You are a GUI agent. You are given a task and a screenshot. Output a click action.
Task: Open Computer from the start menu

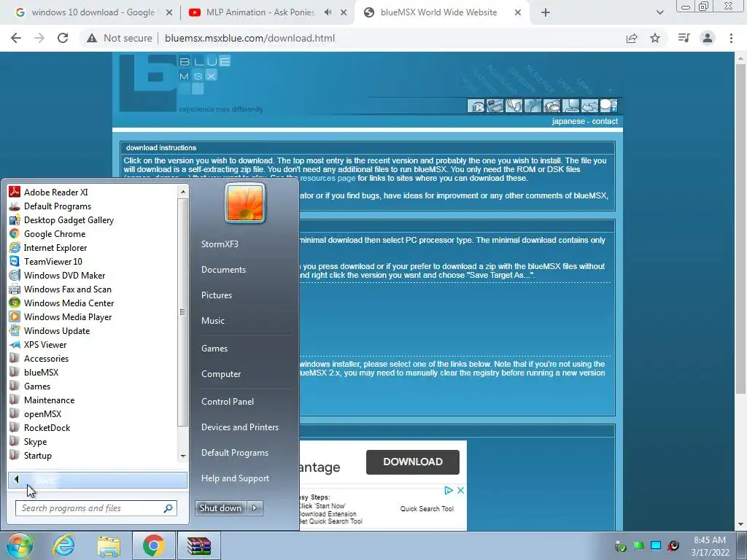(220, 374)
